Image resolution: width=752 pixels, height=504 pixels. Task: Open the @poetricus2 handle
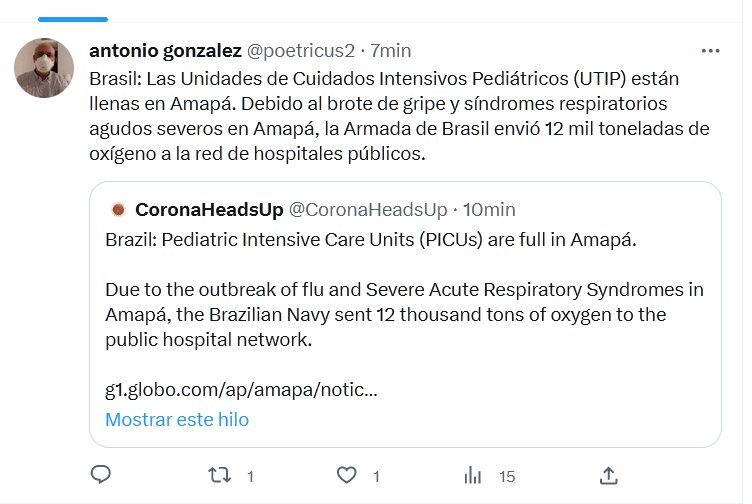(x=300, y=50)
